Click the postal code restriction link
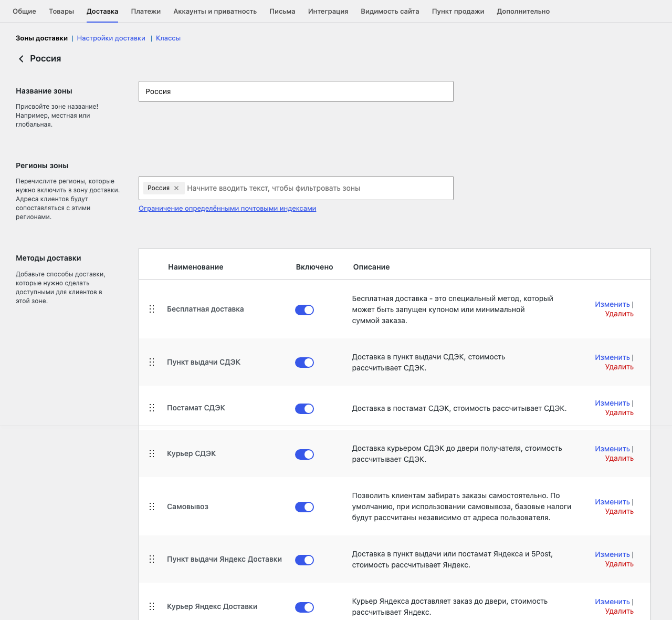This screenshot has height=620, width=672. [x=227, y=209]
